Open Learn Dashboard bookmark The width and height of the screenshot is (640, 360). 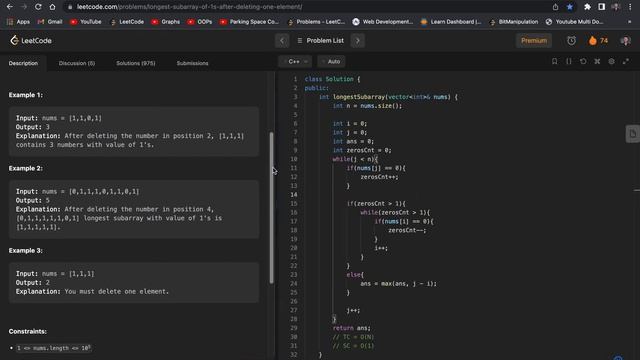(x=451, y=22)
